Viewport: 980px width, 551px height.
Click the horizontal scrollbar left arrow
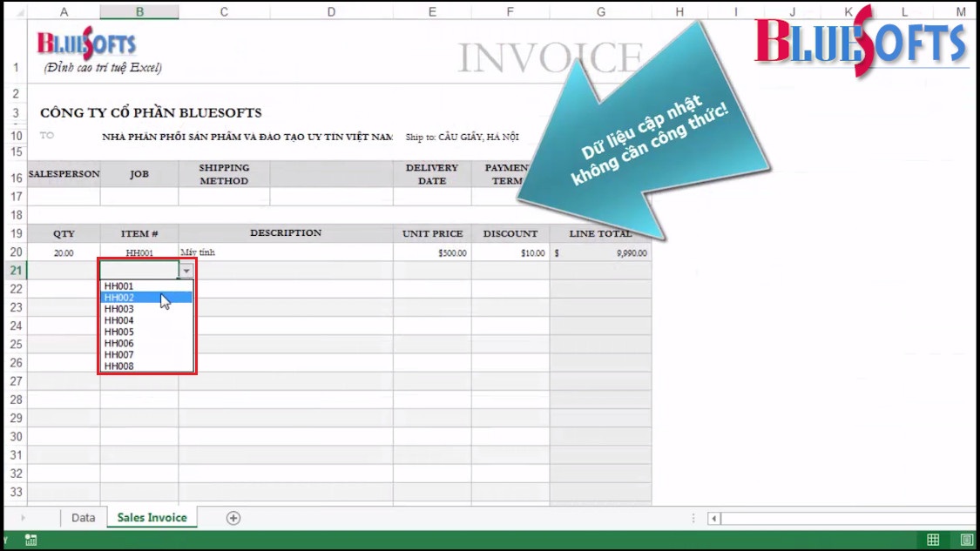point(713,518)
